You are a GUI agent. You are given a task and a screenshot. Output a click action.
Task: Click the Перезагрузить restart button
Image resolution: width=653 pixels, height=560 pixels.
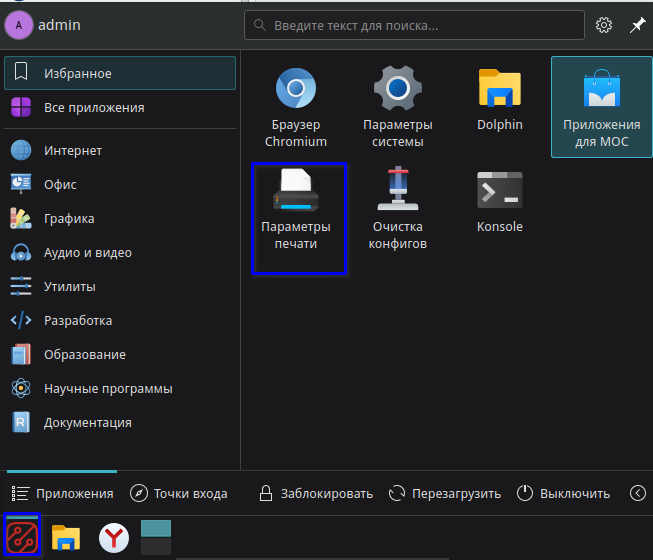pos(445,493)
